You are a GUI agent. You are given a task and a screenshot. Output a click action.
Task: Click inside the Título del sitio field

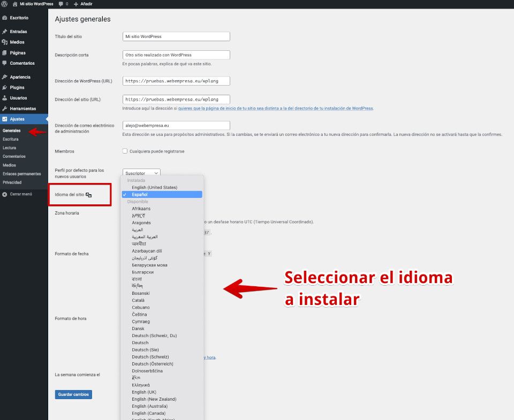[x=176, y=36]
